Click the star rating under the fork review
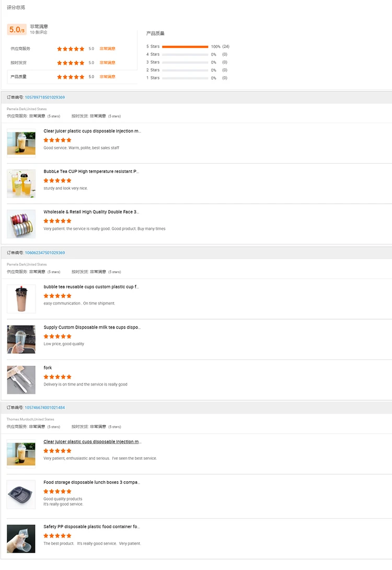 point(57,377)
